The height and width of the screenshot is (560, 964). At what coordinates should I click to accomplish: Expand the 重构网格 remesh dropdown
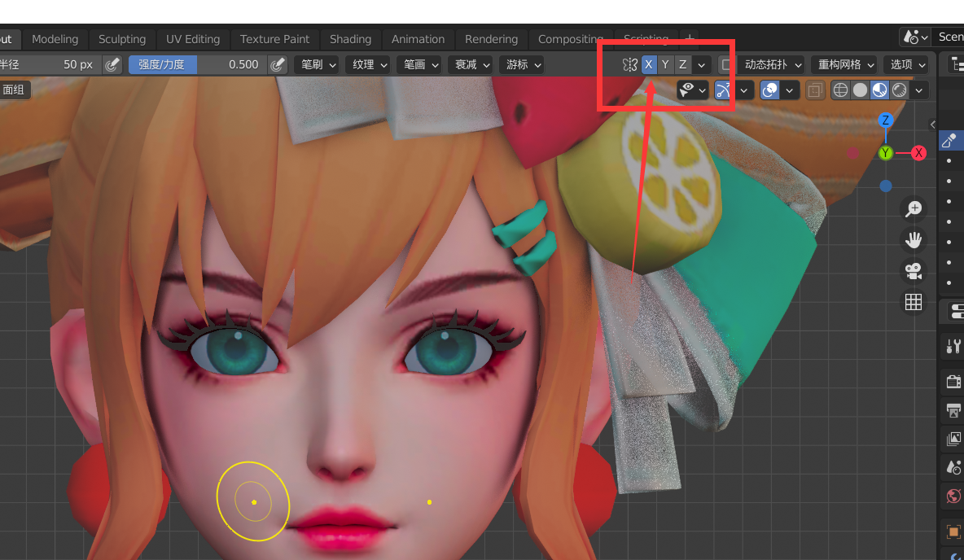(846, 64)
